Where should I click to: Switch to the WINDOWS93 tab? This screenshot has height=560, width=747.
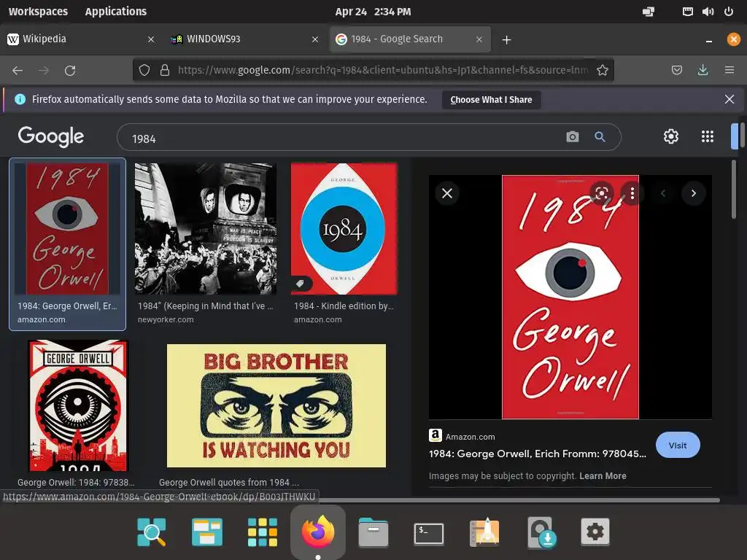point(244,39)
